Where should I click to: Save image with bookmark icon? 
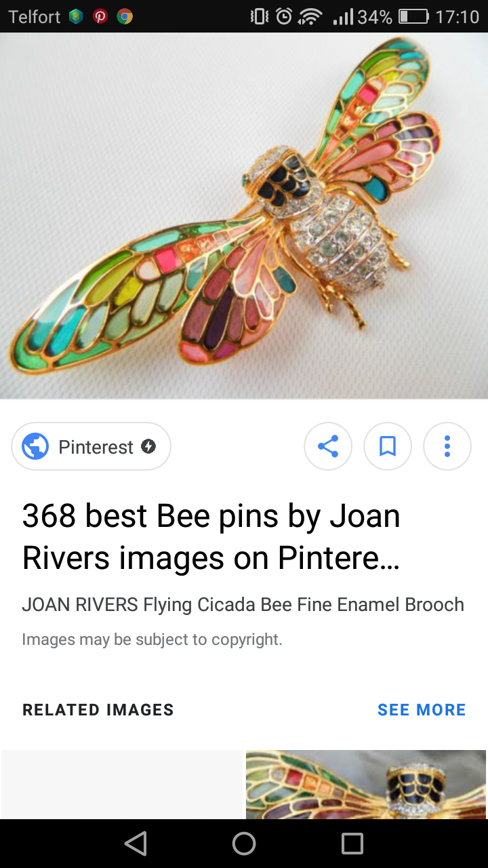(388, 446)
